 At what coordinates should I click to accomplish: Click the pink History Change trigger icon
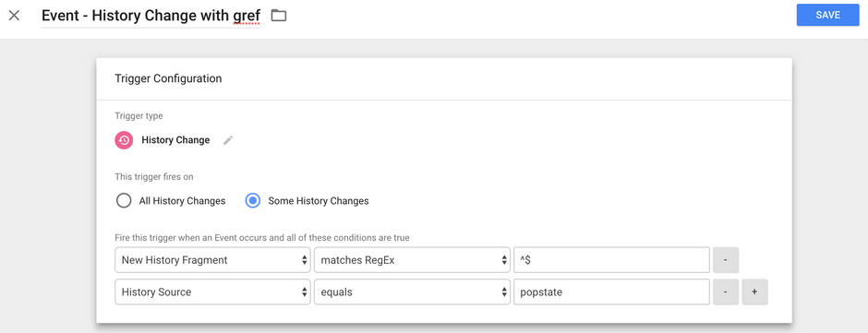coord(124,140)
